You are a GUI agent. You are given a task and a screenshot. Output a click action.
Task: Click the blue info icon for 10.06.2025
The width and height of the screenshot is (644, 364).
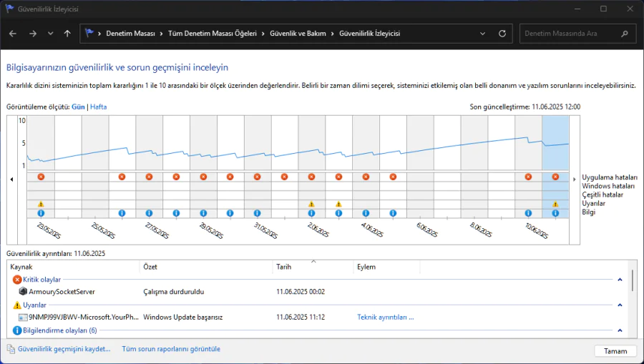528,213
